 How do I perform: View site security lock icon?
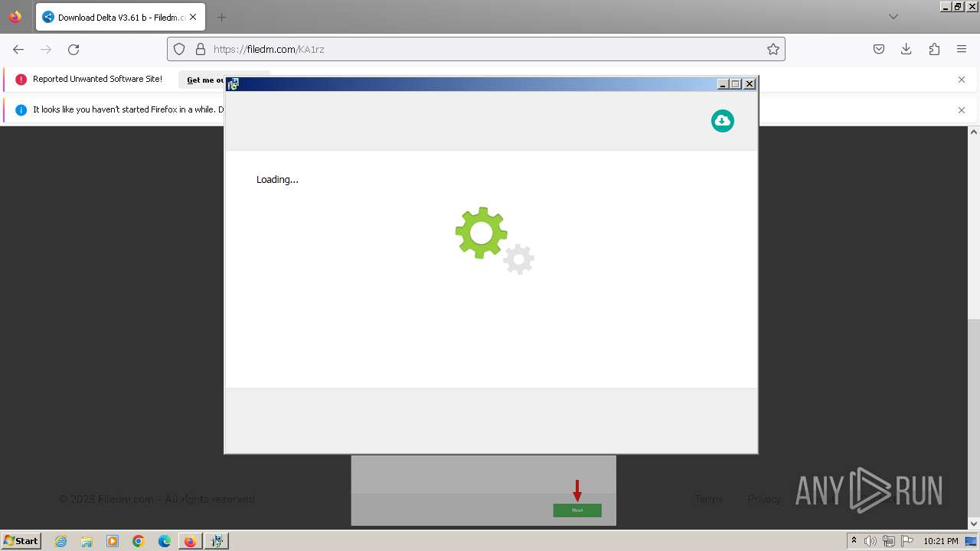(x=201, y=49)
